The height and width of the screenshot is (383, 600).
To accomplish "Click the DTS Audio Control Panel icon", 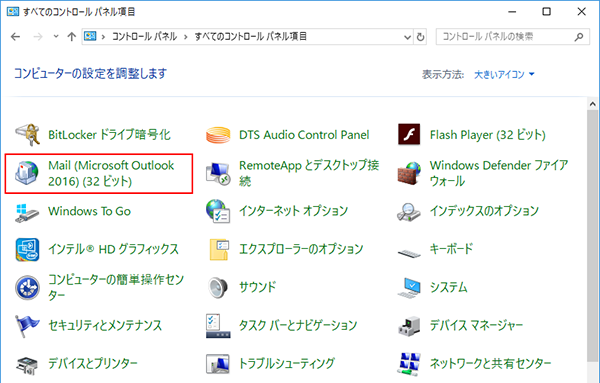I will coord(218,135).
